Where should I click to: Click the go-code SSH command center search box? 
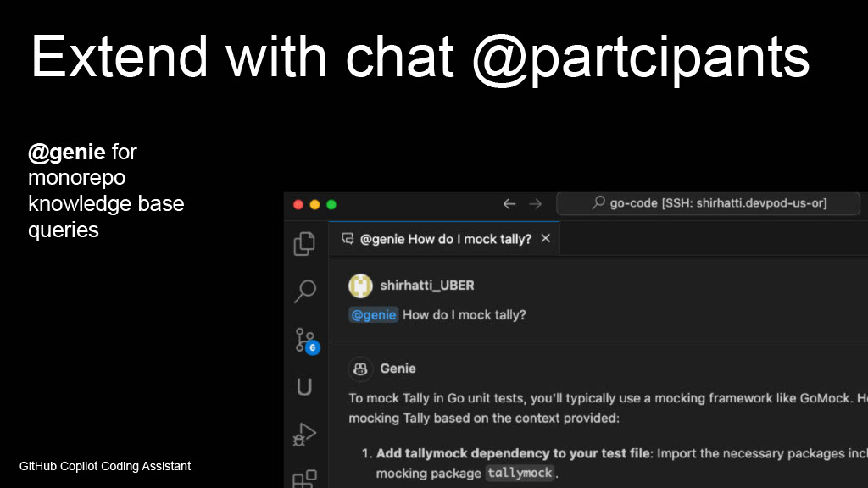[x=708, y=203]
